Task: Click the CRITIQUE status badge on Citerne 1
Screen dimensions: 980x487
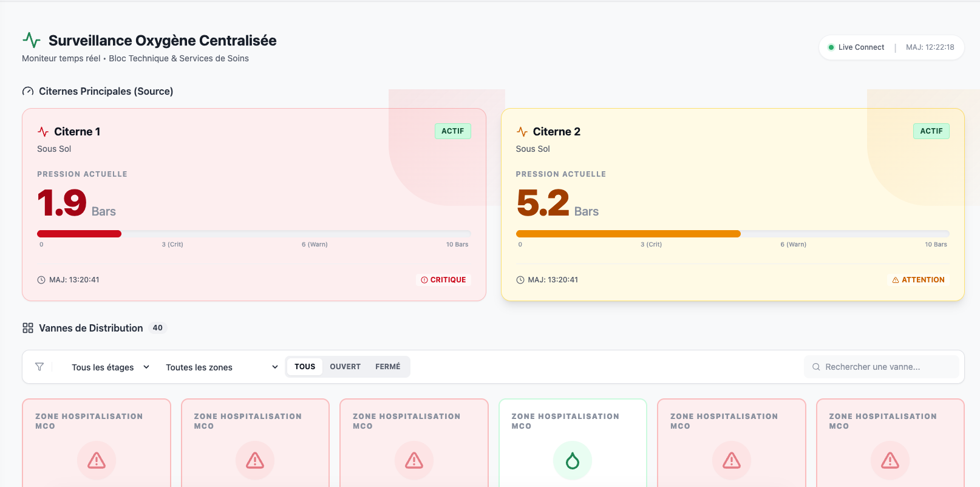Action: [x=443, y=280]
